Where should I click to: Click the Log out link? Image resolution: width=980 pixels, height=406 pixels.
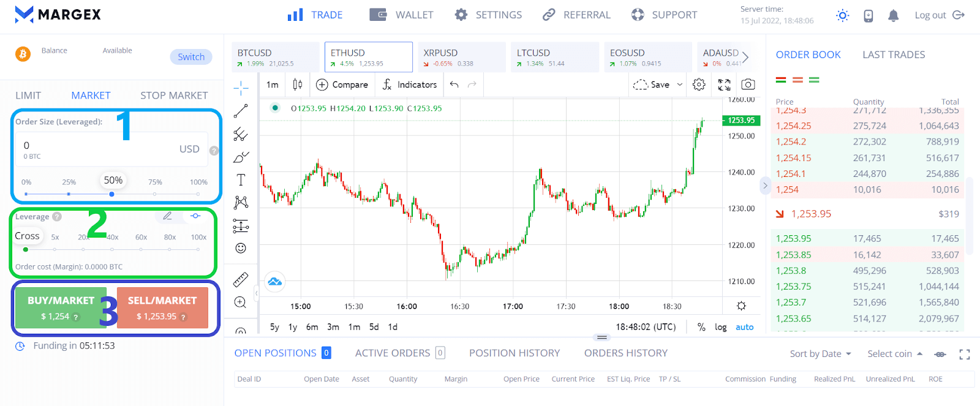(940, 15)
